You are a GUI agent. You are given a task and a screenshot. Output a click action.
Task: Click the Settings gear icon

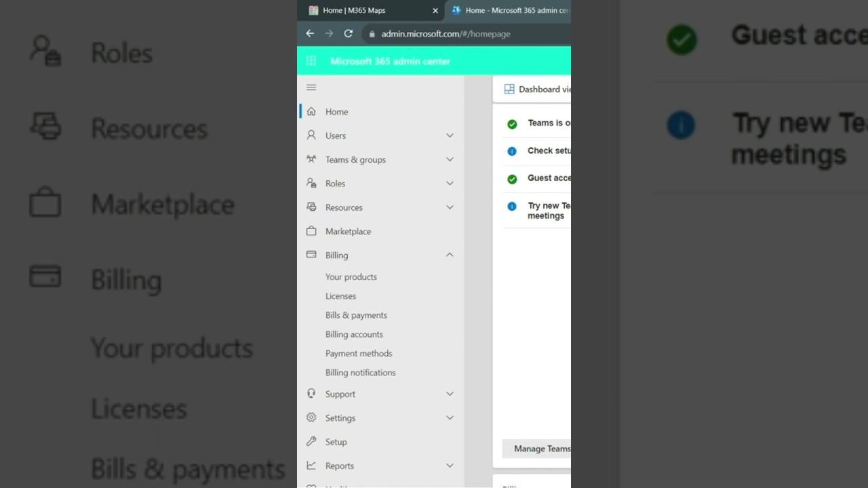tap(311, 418)
